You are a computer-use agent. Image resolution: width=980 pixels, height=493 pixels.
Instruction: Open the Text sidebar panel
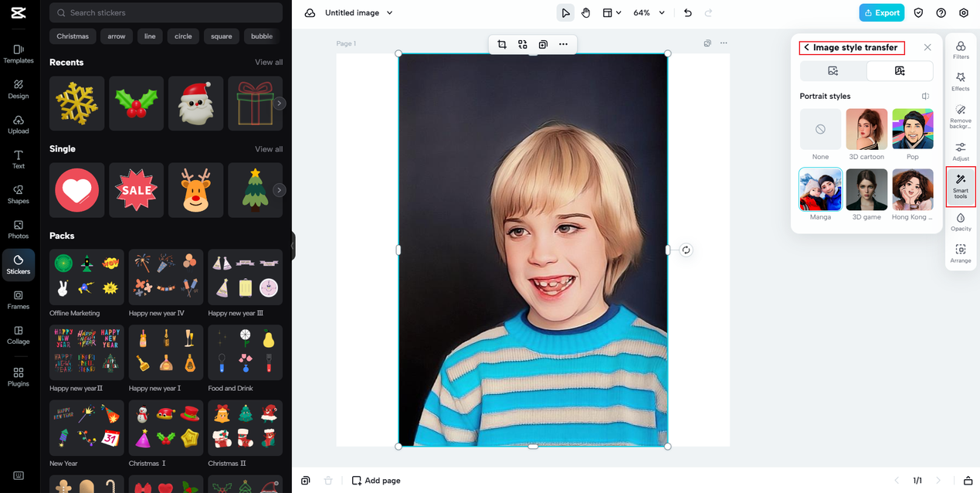(x=19, y=159)
